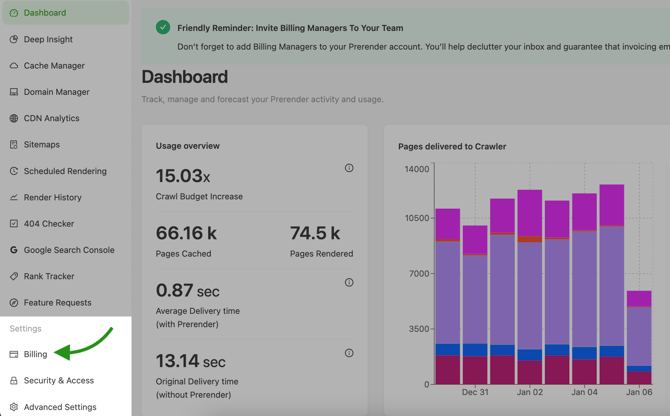Click the Usage overview heading
The height and width of the screenshot is (416, 670).
click(x=188, y=146)
